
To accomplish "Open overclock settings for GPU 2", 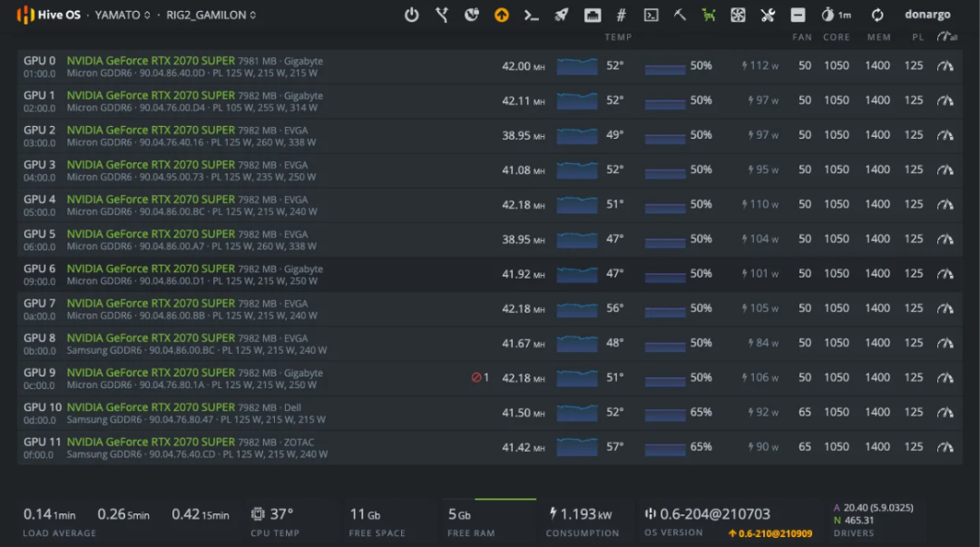I will 945,135.
